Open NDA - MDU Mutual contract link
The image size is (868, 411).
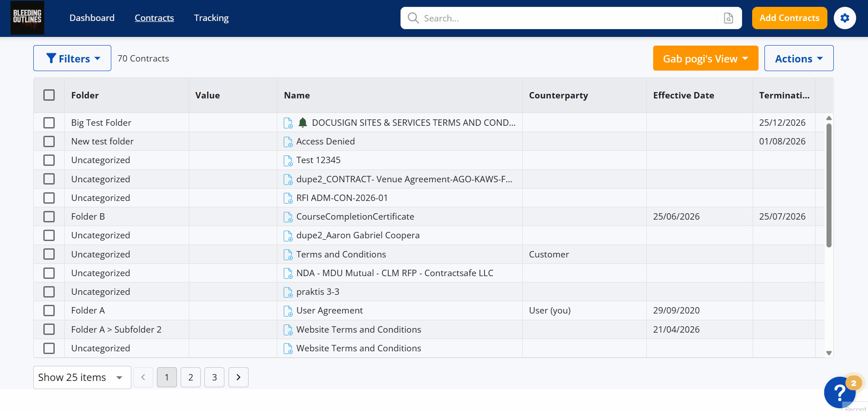click(395, 273)
